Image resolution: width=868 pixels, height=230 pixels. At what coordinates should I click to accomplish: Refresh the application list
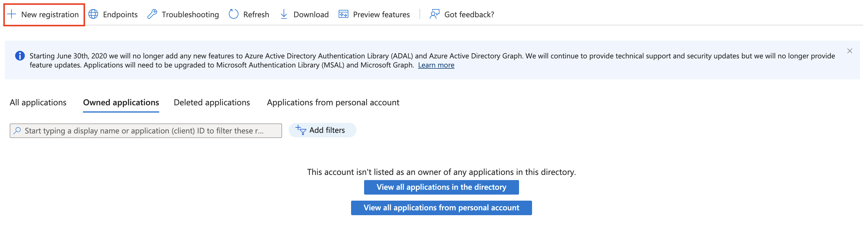click(249, 15)
